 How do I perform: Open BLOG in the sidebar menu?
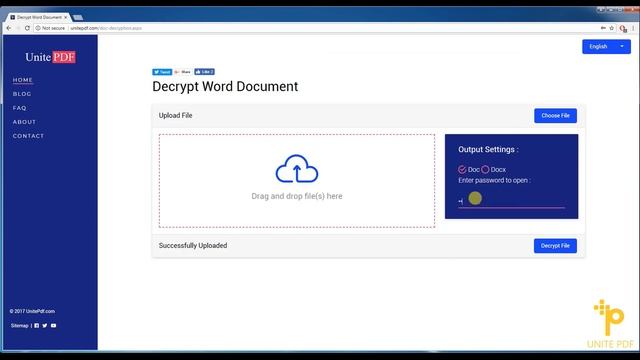click(x=22, y=94)
